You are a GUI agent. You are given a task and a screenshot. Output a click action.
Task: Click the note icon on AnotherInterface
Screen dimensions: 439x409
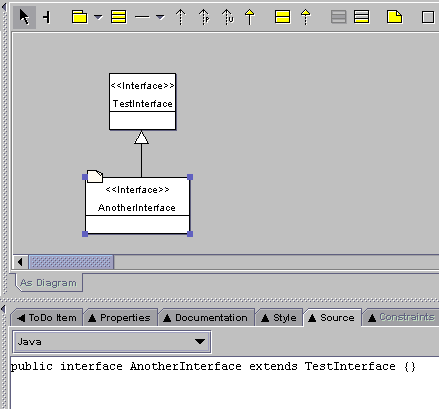pos(95,176)
